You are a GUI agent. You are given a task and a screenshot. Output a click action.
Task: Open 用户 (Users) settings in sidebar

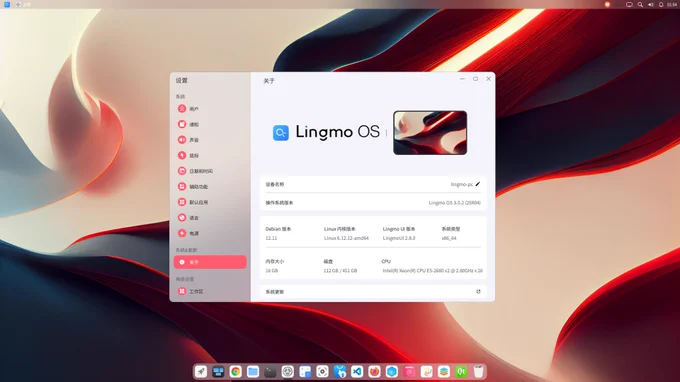click(x=210, y=109)
